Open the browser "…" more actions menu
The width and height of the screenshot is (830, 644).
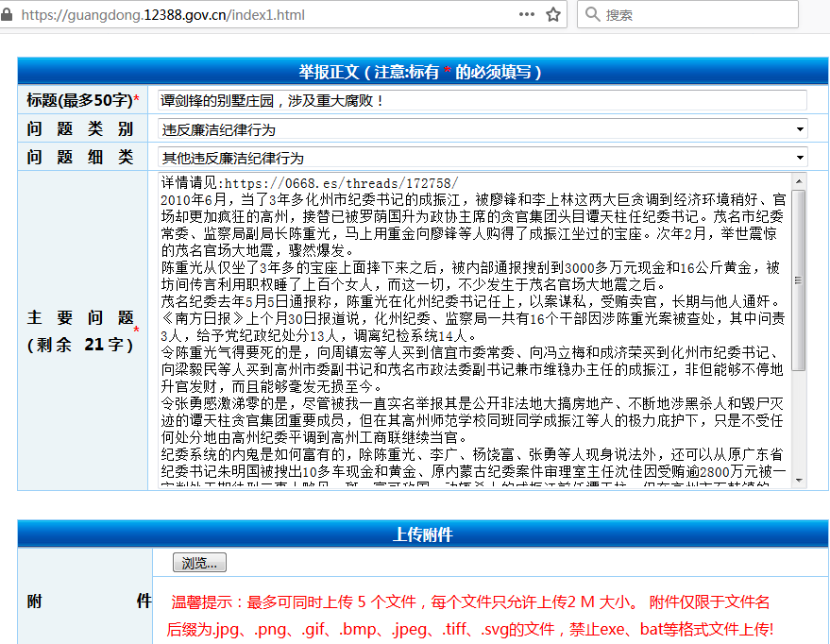coord(526,15)
